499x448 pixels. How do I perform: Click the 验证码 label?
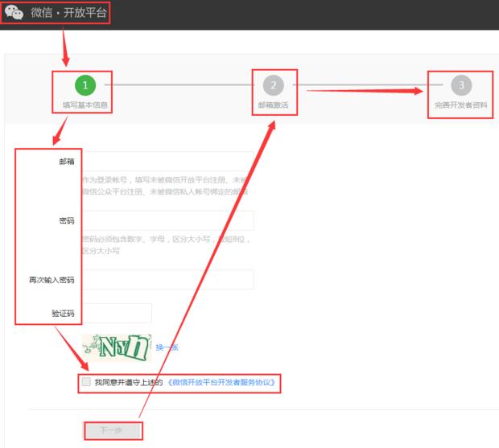(x=63, y=314)
